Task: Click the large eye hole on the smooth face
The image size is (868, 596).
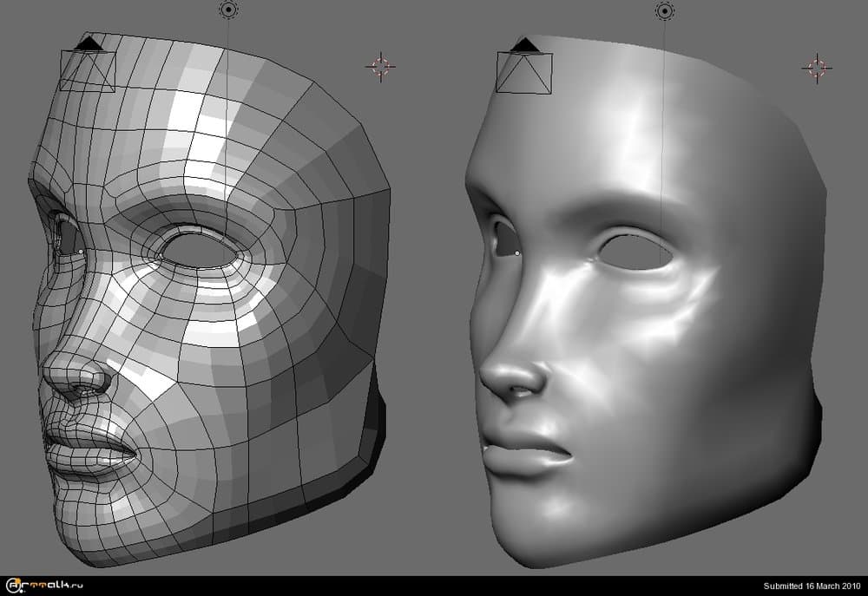Action: pos(636,252)
